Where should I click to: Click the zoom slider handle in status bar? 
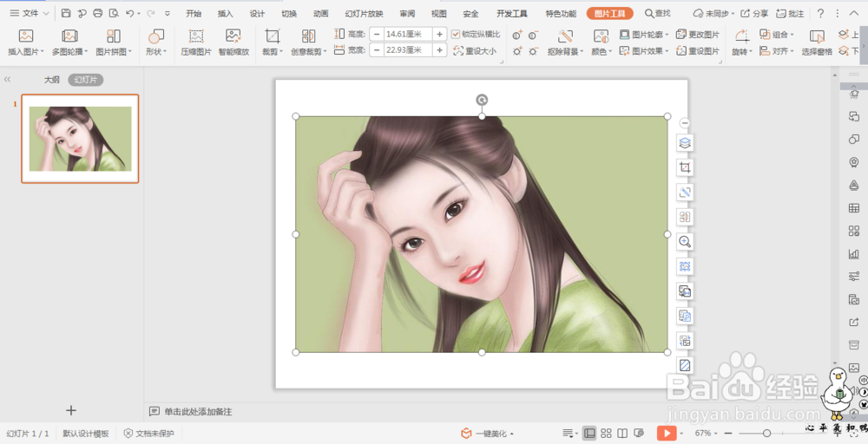pyautogui.click(x=766, y=433)
